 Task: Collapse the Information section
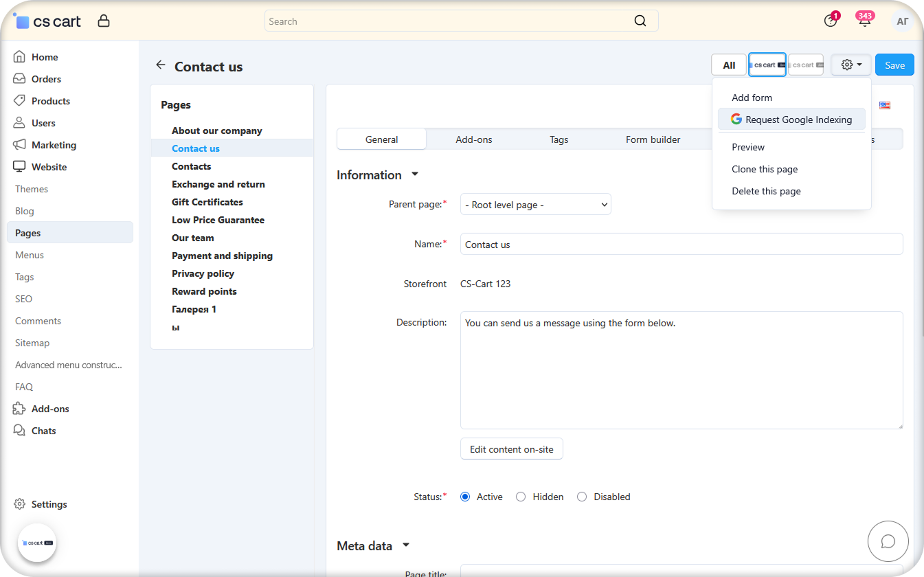click(x=414, y=174)
